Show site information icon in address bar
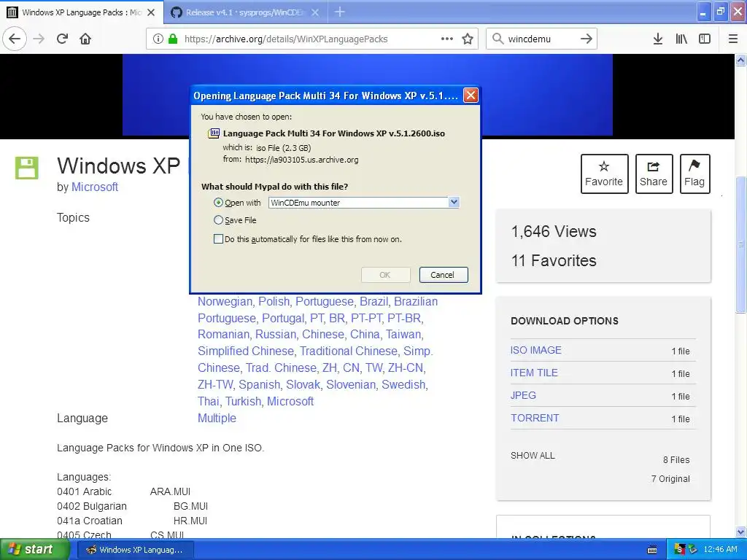This screenshot has width=747, height=560. [158, 39]
